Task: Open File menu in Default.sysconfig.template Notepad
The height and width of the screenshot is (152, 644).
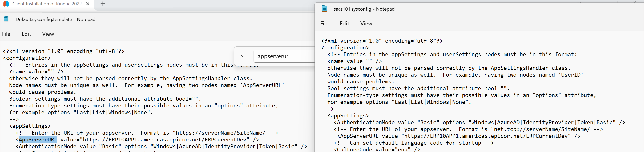Action: (6, 34)
